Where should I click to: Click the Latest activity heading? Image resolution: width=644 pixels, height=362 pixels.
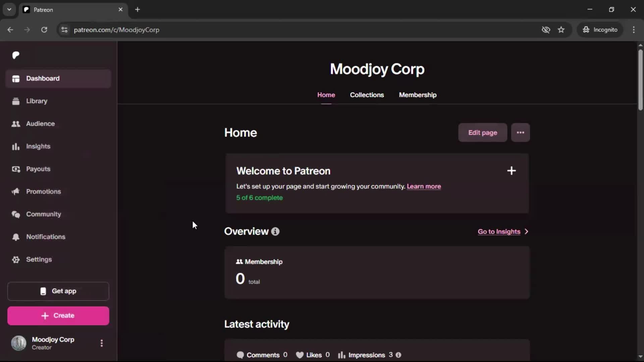257,324
